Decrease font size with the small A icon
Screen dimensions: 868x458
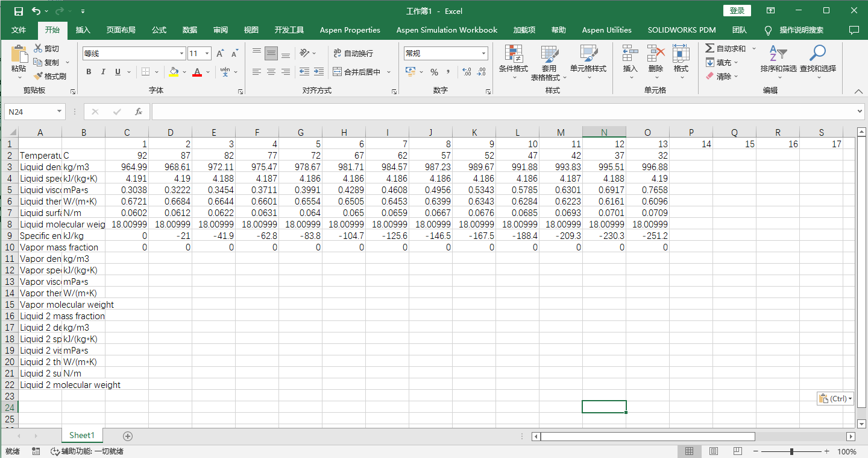click(x=234, y=54)
